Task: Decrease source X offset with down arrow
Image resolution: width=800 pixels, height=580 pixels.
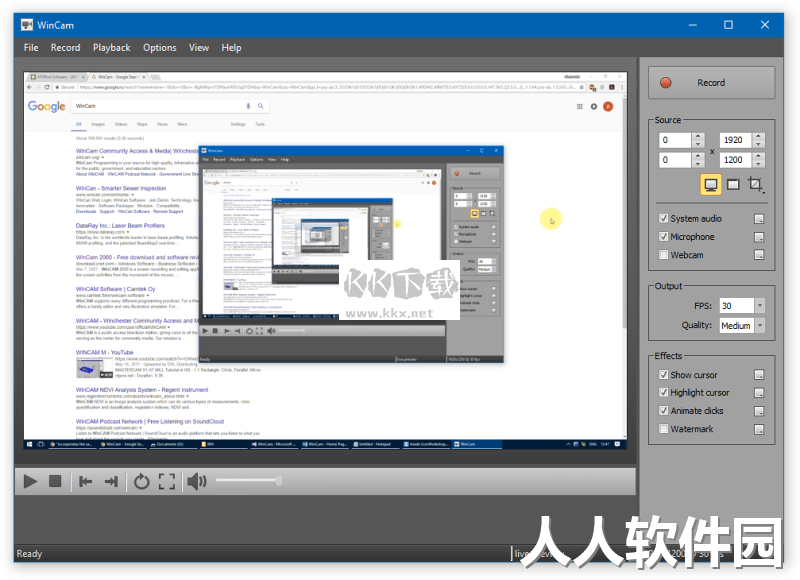Action: click(x=698, y=144)
